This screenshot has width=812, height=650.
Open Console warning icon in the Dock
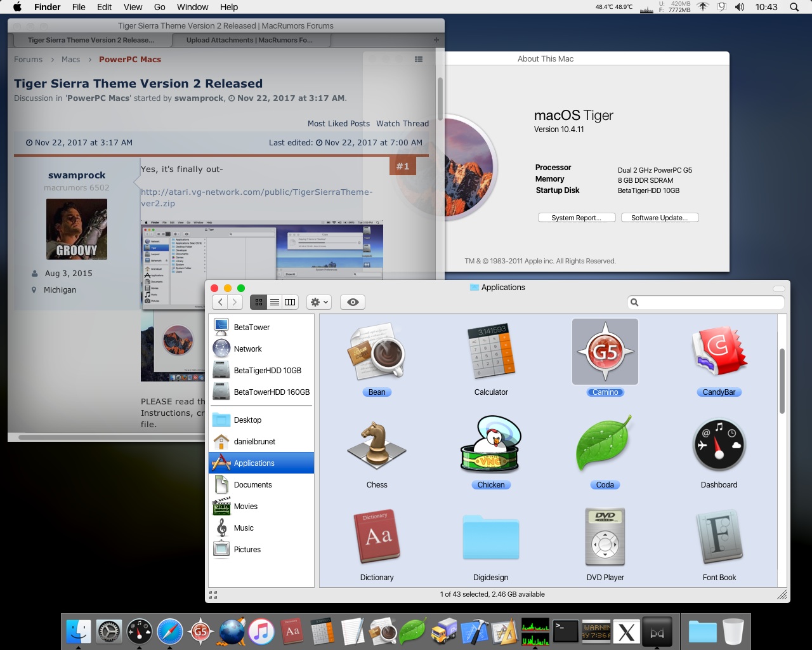(596, 632)
